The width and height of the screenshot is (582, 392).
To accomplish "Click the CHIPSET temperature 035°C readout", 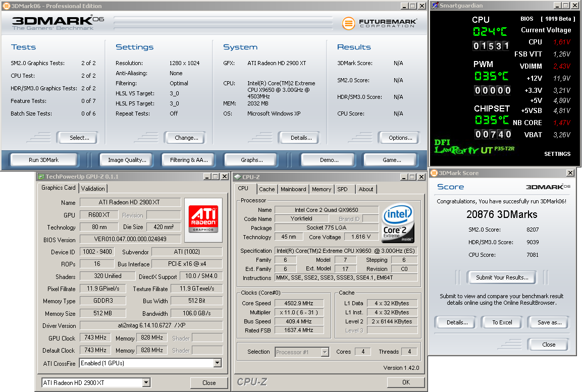I will click(492, 120).
